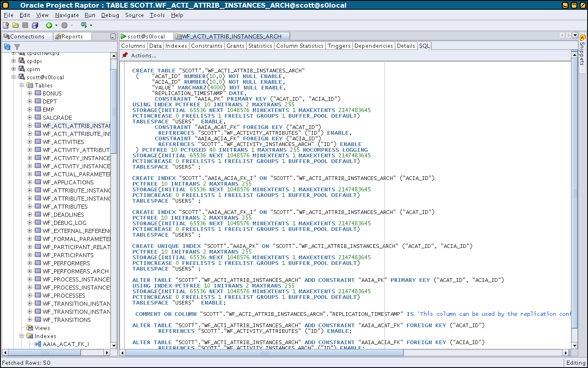This screenshot has width=588, height=368.
Task: Expand the WF_APPLICATIONS table node
Action: coord(30,182)
